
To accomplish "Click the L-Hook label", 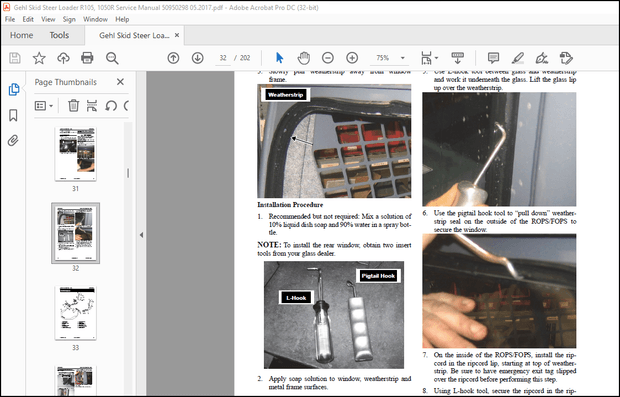I will pyautogui.click(x=296, y=298).
